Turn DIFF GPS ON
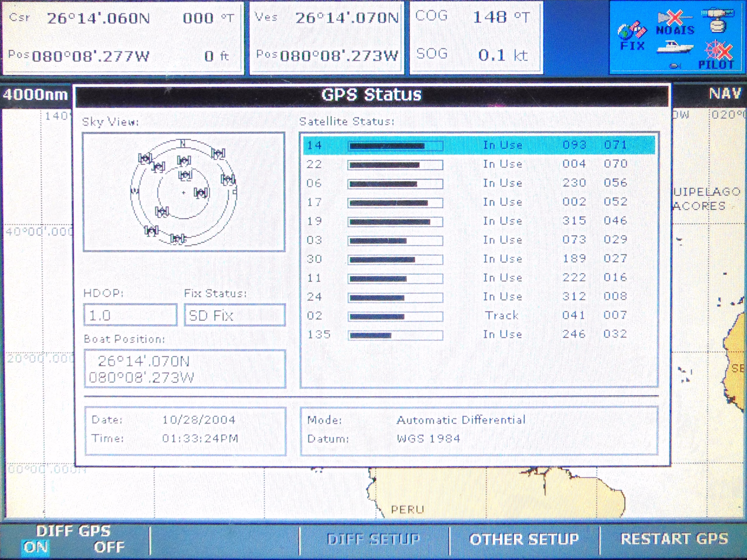Viewport: 747px width, 560px height. (x=36, y=547)
